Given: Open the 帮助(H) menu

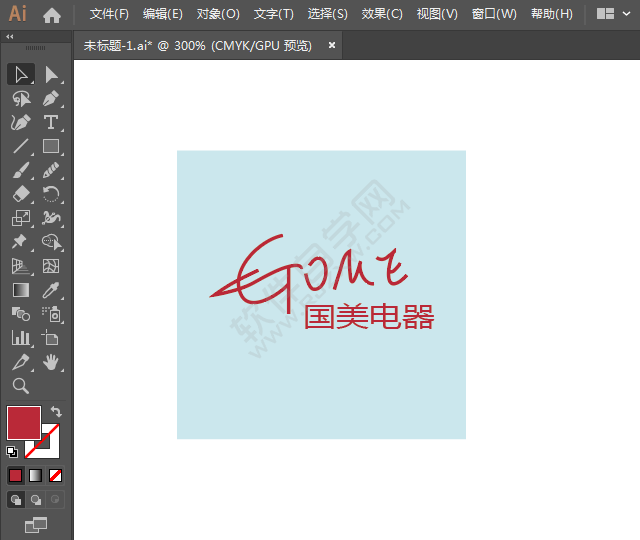Looking at the screenshot, I should point(551,14).
